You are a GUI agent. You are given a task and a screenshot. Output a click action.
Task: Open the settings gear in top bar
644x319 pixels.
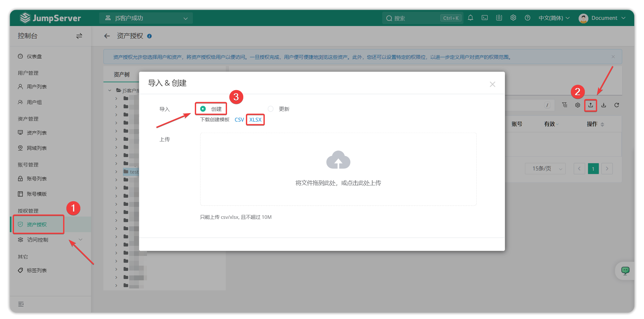tap(513, 18)
